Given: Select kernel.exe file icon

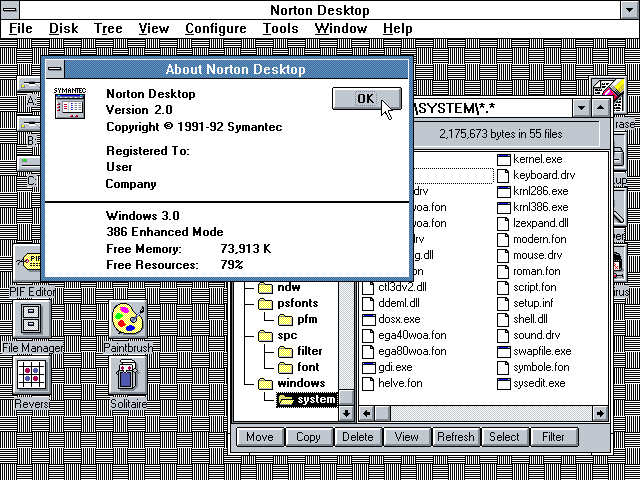Looking at the screenshot, I should [x=504, y=159].
